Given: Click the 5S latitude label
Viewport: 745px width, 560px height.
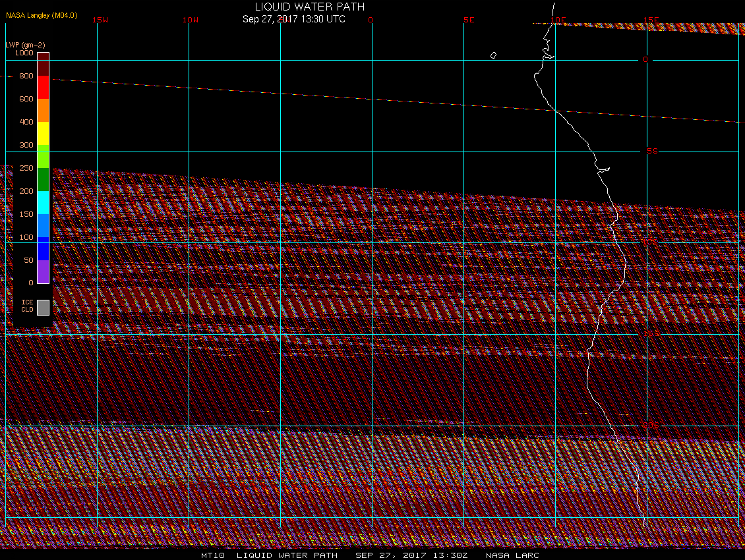Looking at the screenshot, I should coord(652,151).
